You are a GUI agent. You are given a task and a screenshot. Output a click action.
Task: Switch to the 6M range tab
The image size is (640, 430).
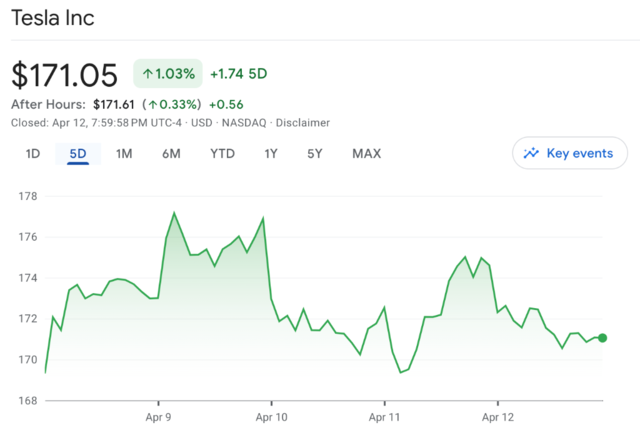pos(171,154)
